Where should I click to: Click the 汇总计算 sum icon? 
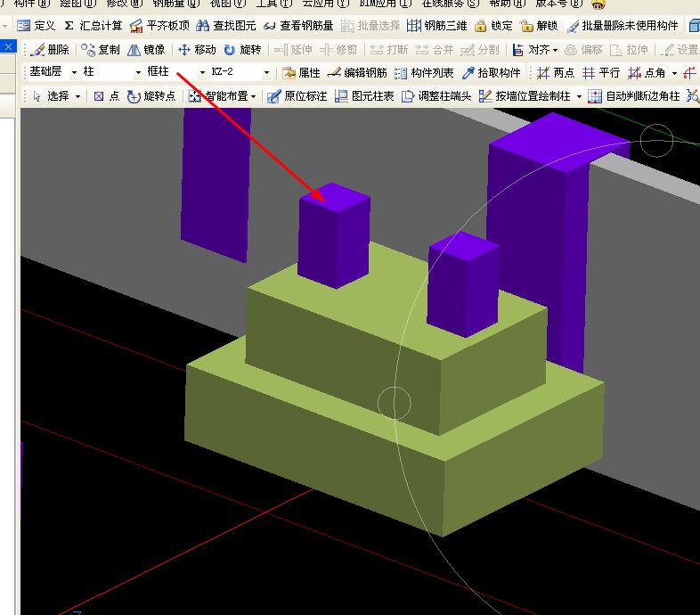click(x=69, y=26)
